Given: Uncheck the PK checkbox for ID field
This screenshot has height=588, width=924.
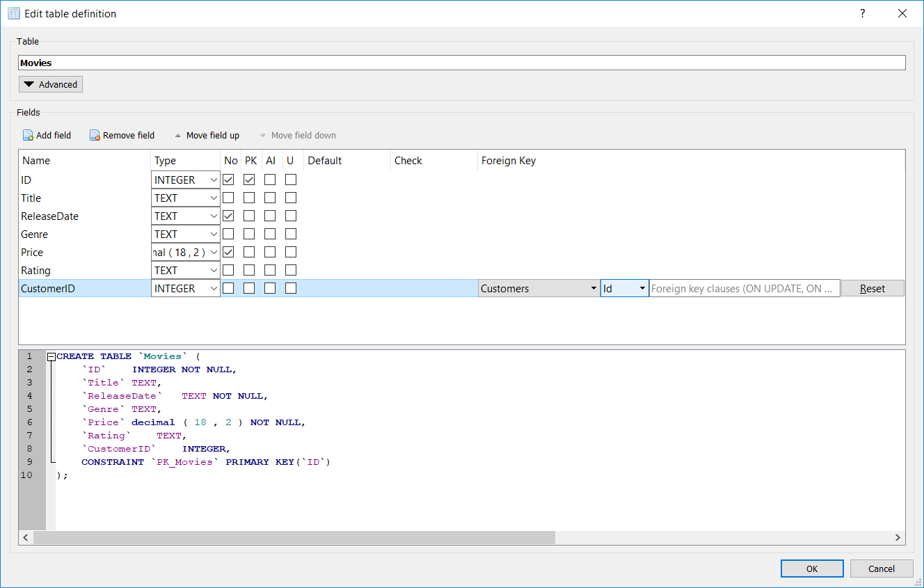Looking at the screenshot, I should [249, 180].
